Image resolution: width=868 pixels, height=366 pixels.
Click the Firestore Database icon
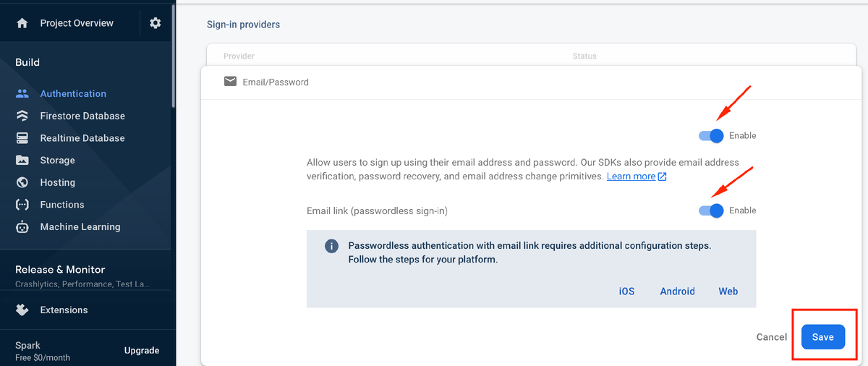[x=22, y=116]
